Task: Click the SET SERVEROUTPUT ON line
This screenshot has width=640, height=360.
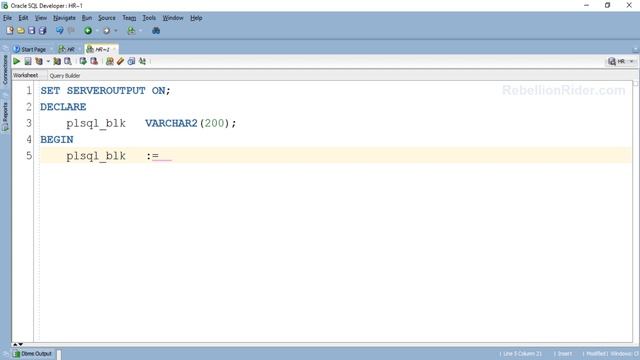Action: pyautogui.click(x=105, y=91)
